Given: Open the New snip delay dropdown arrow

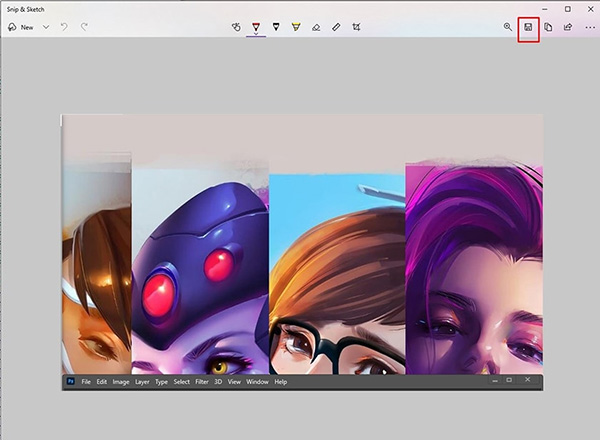Looking at the screenshot, I should [46, 27].
